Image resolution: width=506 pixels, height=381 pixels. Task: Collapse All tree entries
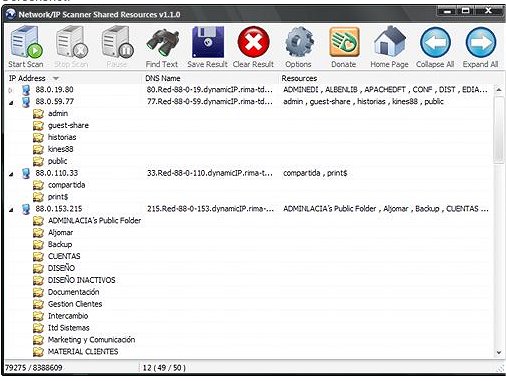point(435,47)
